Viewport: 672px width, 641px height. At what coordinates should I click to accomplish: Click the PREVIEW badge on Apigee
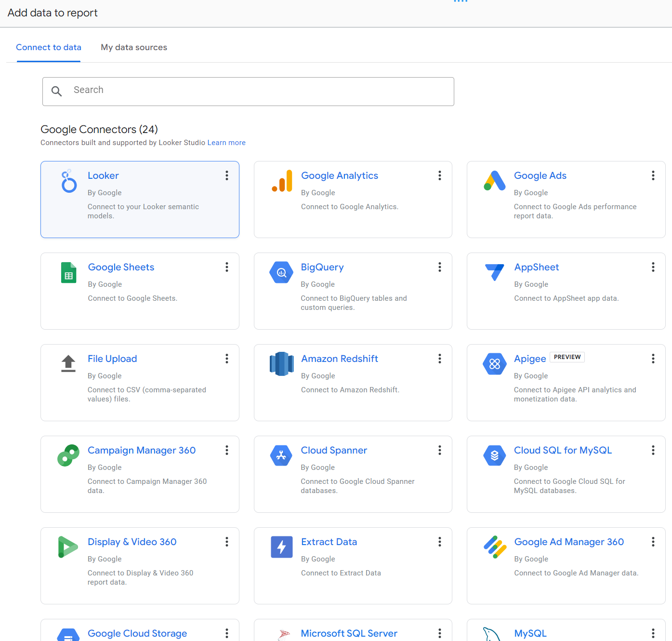pos(567,357)
